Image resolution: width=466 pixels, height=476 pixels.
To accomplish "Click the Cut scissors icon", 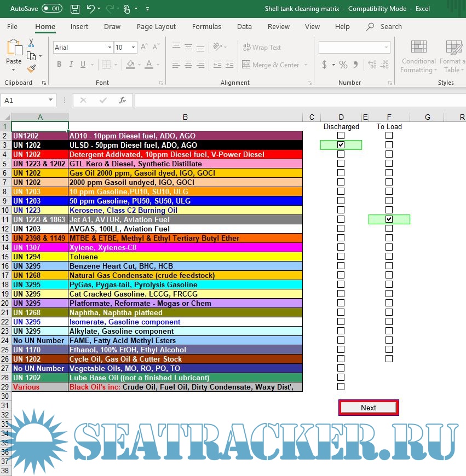I will click(x=31, y=43).
